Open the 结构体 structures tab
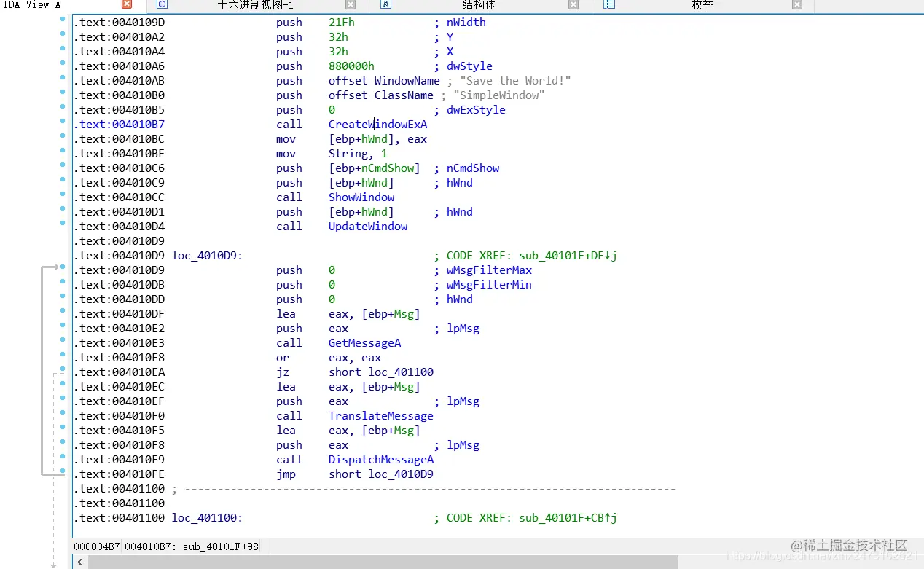The height and width of the screenshot is (569, 924). pyautogui.click(x=479, y=5)
